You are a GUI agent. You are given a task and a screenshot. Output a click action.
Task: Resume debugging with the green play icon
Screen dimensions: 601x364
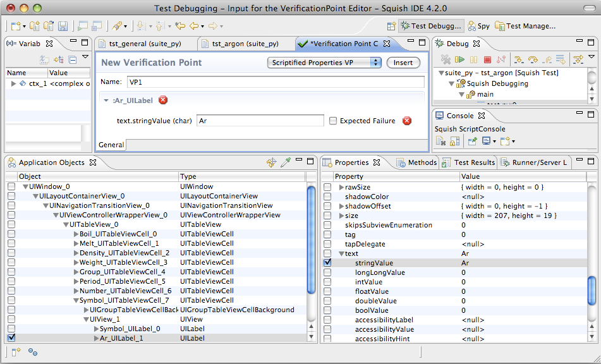click(459, 59)
